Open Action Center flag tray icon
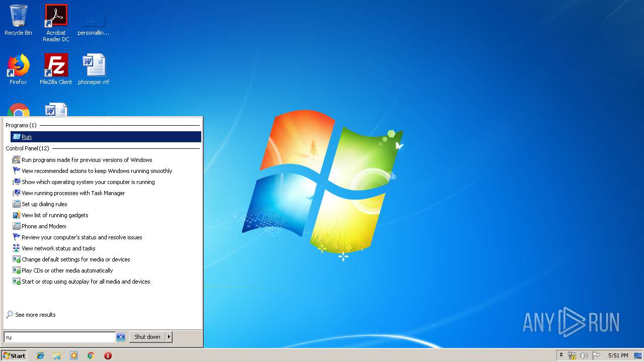This screenshot has height=362, width=644. coord(596,355)
